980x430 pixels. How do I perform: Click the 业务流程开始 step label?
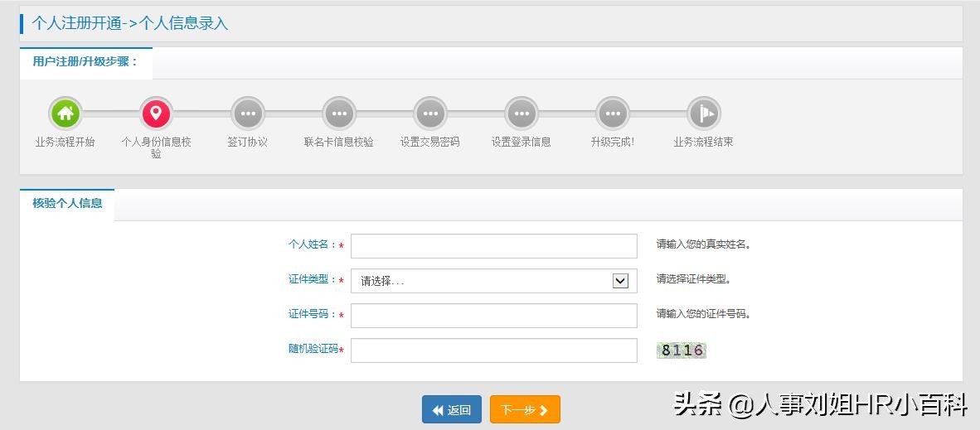coord(65,142)
